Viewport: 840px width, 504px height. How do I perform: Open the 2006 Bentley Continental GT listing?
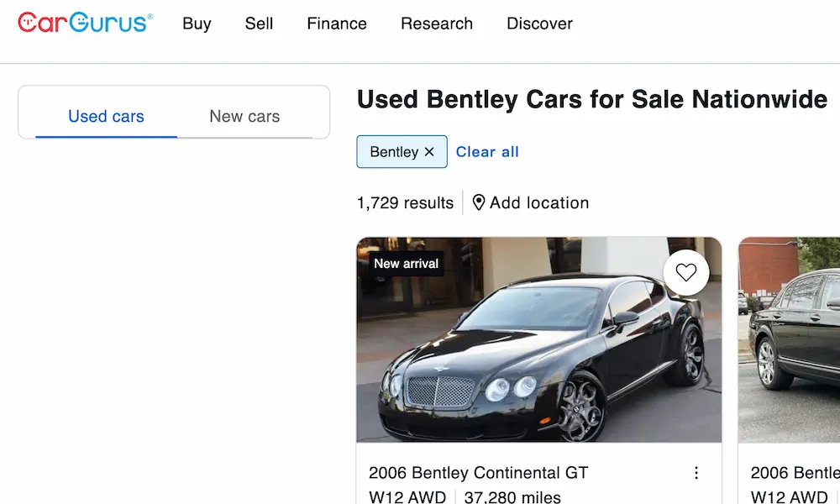(479, 473)
